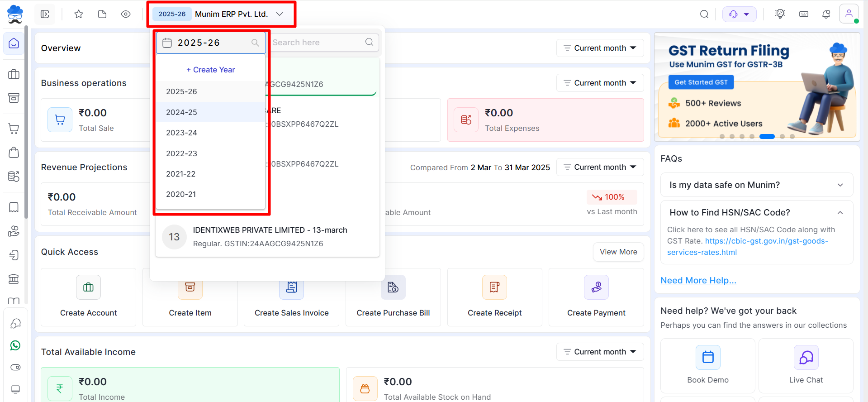Open Overview Current month filter dropdown
The image size is (868, 402).
point(600,48)
